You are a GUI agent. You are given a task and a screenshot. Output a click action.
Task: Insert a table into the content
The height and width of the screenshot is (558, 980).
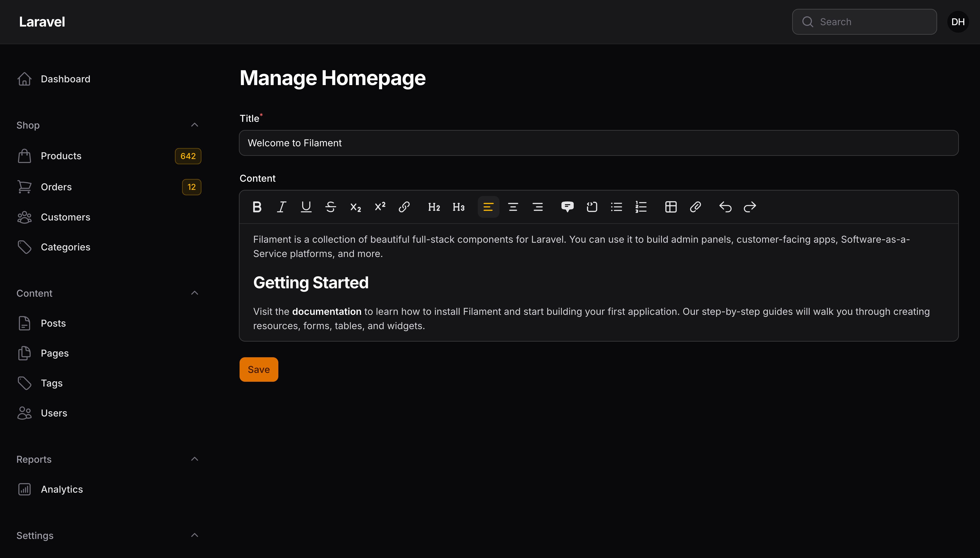tap(671, 207)
